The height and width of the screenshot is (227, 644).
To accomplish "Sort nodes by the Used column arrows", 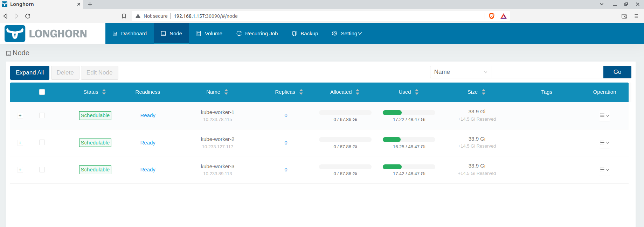I will (x=417, y=92).
